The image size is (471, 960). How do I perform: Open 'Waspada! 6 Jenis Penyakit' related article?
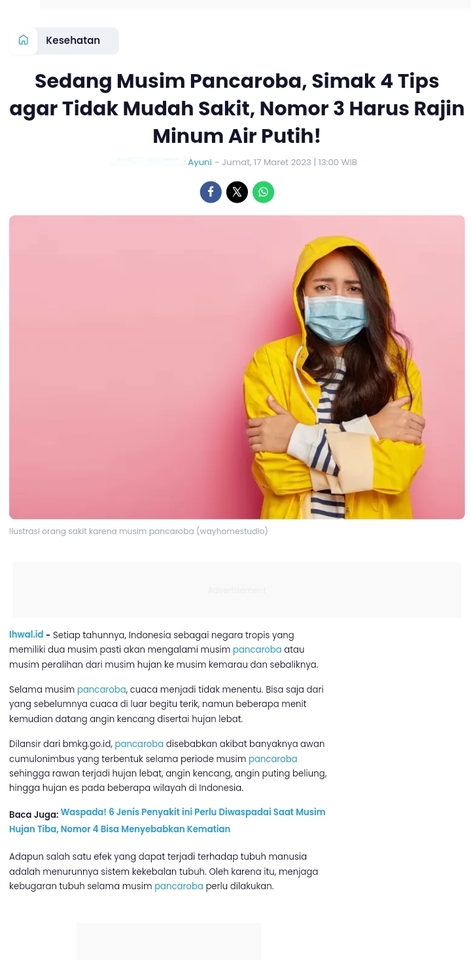pyautogui.click(x=167, y=820)
